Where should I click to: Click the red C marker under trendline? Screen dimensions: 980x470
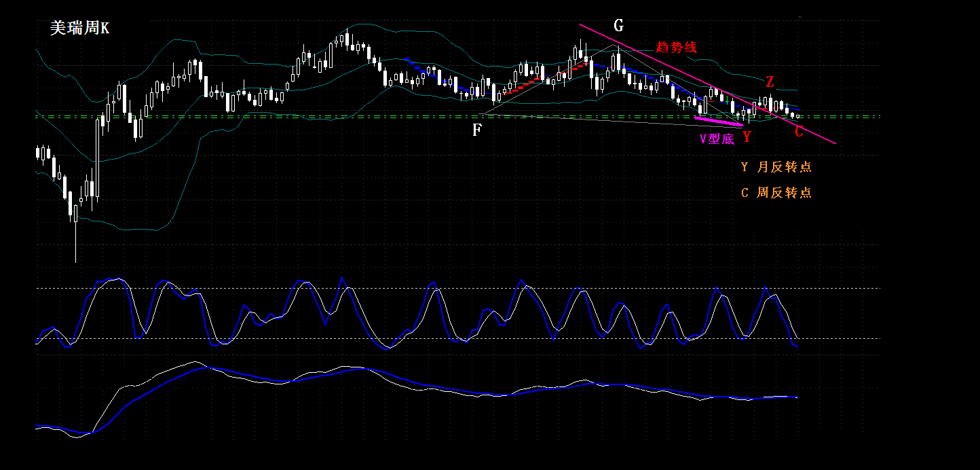[x=799, y=132]
